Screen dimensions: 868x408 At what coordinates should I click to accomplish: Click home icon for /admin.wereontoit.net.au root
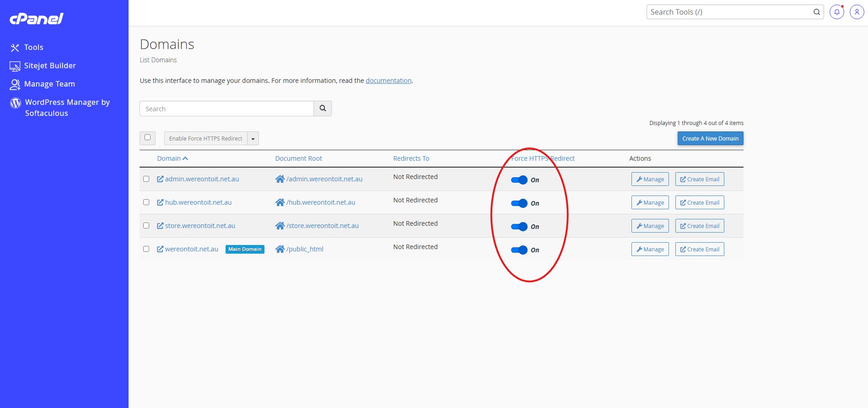coord(280,179)
